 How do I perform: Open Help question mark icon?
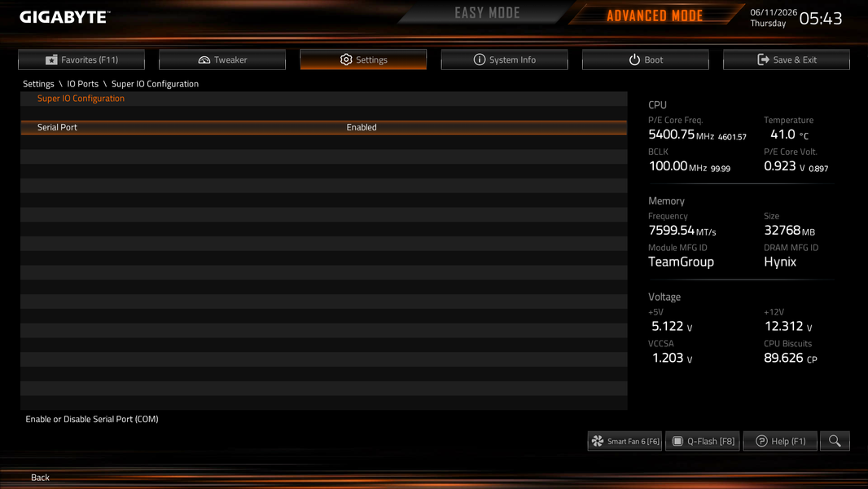click(x=761, y=441)
